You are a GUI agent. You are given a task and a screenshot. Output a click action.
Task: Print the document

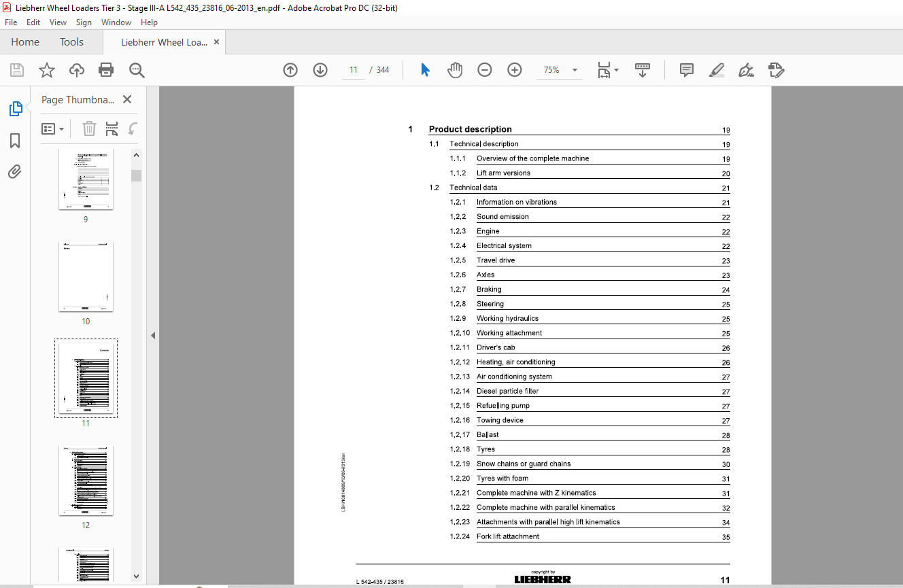point(106,70)
